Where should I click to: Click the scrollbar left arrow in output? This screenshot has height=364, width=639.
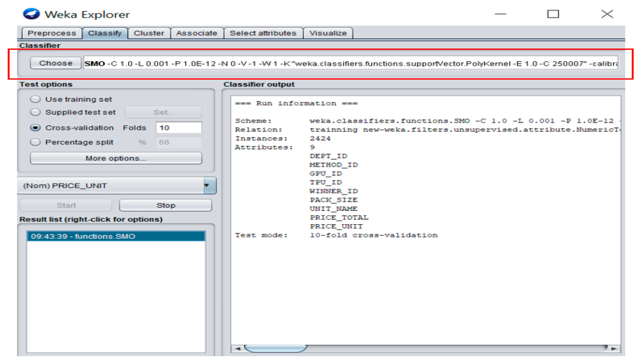coord(237,348)
